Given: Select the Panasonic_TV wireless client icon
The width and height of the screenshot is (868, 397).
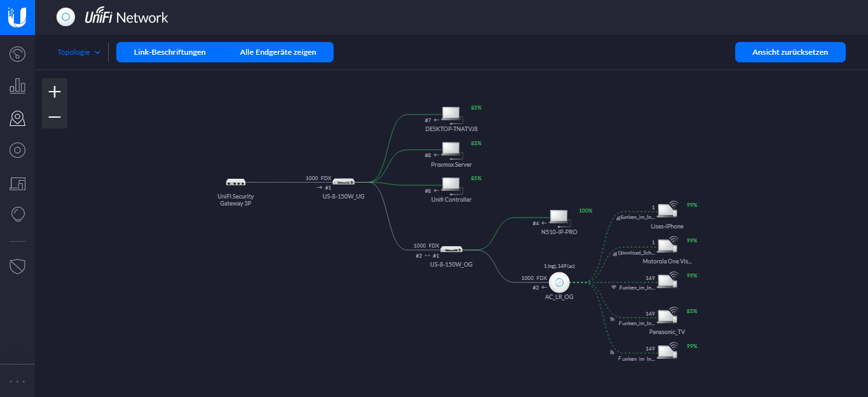Looking at the screenshot, I should click(668, 316).
